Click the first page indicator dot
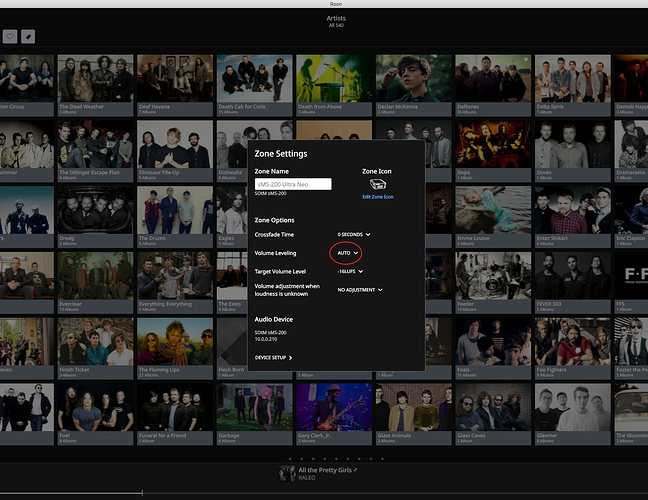 coord(290,459)
